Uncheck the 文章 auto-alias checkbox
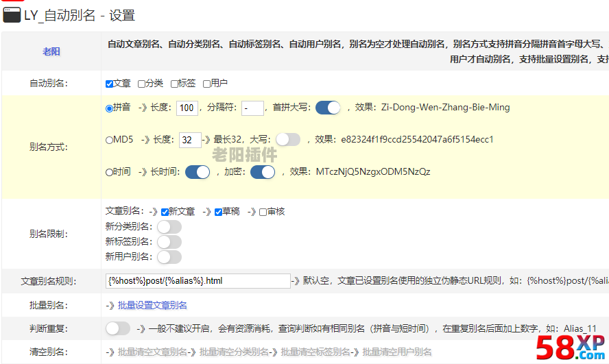Image resolution: width=609 pixels, height=364 pixels. coord(109,84)
